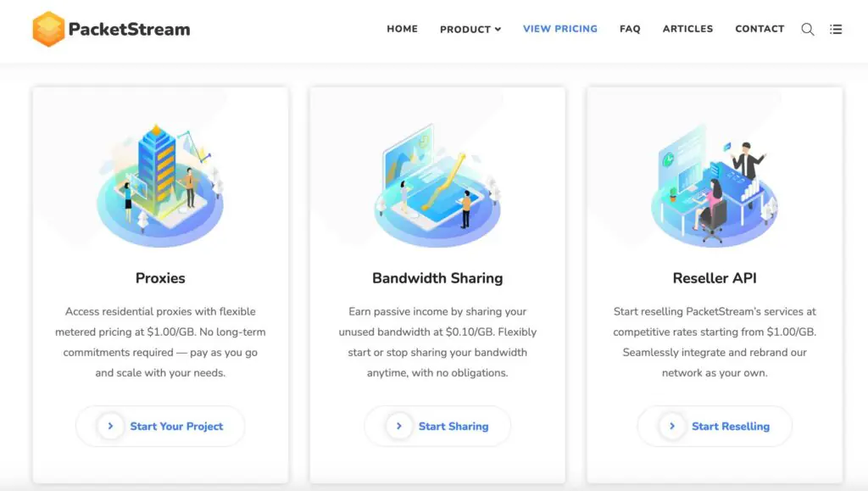
Task: Click the Start Sharing button
Action: [x=437, y=427]
